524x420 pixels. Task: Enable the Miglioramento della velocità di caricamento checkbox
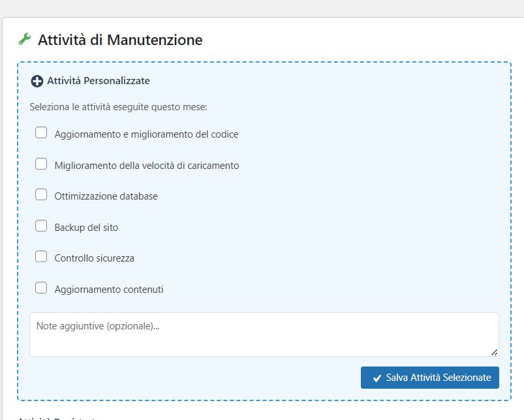tap(41, 164)
